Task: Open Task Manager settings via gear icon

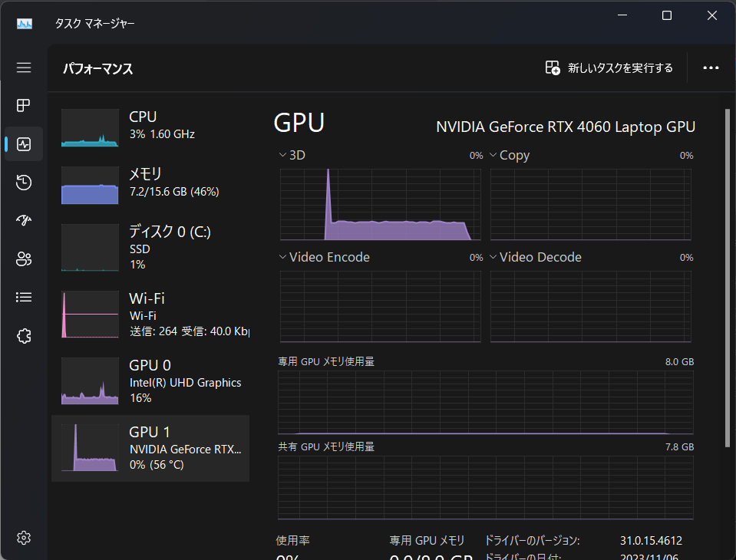Action: pos(23,537)
